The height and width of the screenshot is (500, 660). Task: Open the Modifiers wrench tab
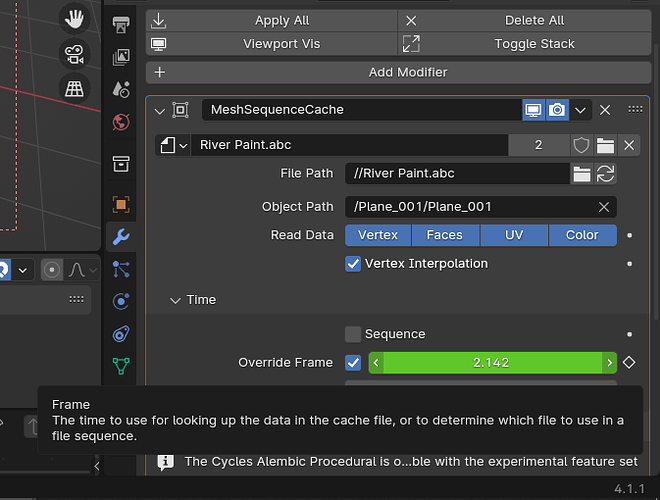(x=121, y=237)
